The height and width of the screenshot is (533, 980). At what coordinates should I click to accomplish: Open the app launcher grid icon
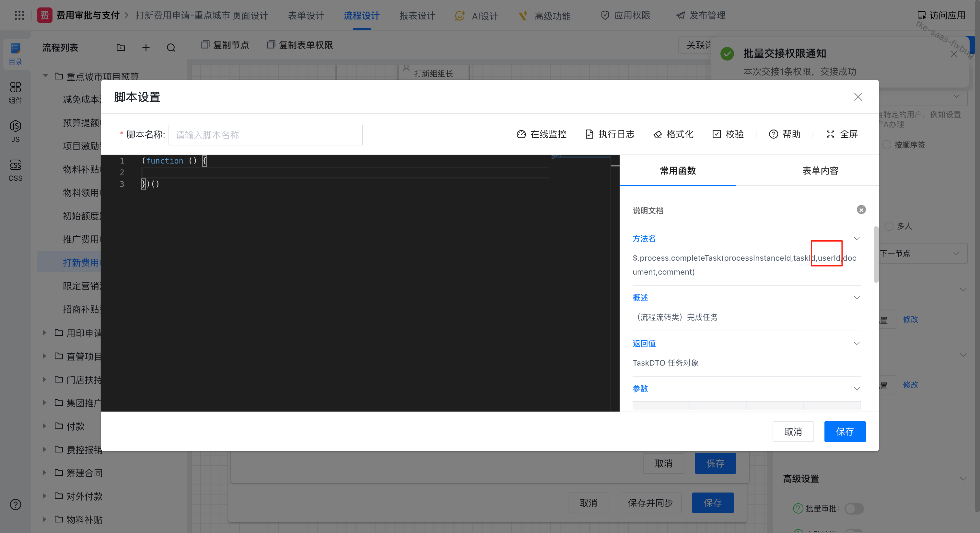(x=19, y=15)
